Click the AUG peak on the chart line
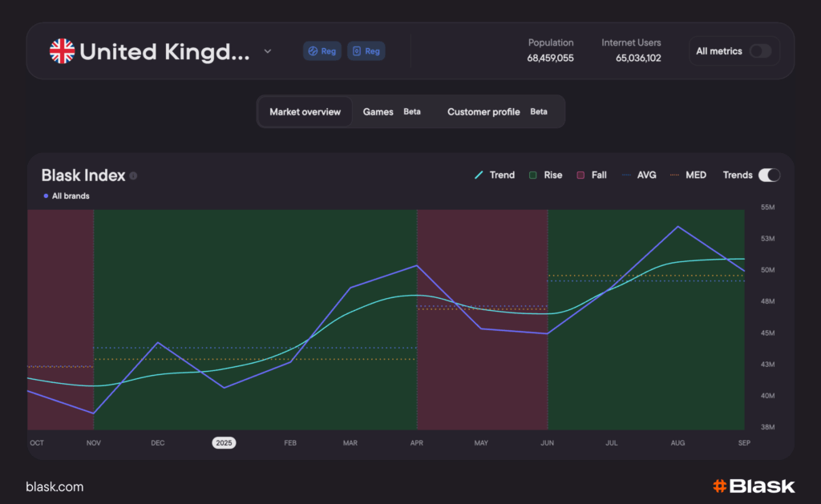Screen dimensions: 821x504 click(x=678, y=227)
